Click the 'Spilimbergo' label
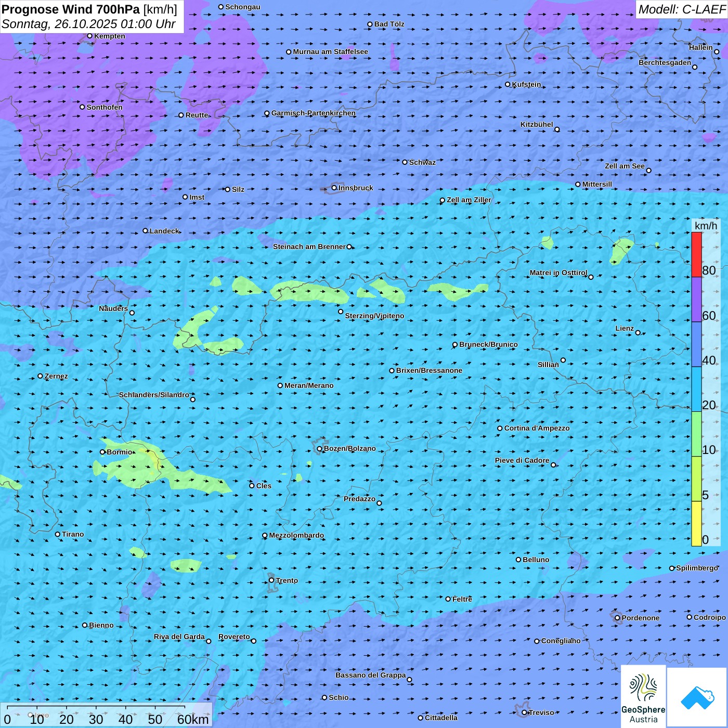 click(697, 568)
